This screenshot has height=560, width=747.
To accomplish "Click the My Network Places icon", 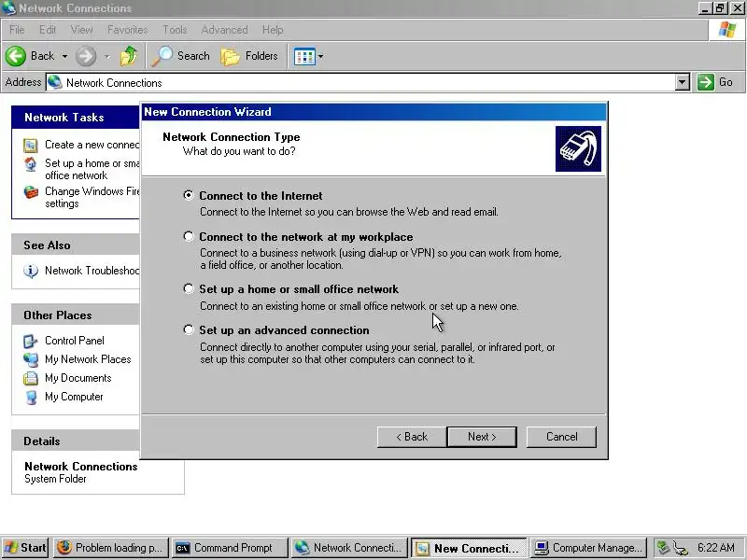I will point(31,359).
